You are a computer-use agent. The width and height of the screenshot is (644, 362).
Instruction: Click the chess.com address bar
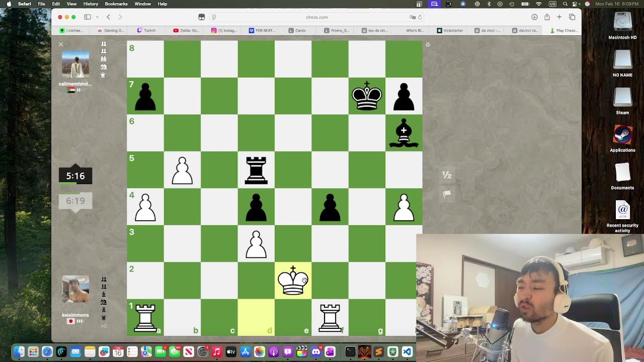point(317,17)
